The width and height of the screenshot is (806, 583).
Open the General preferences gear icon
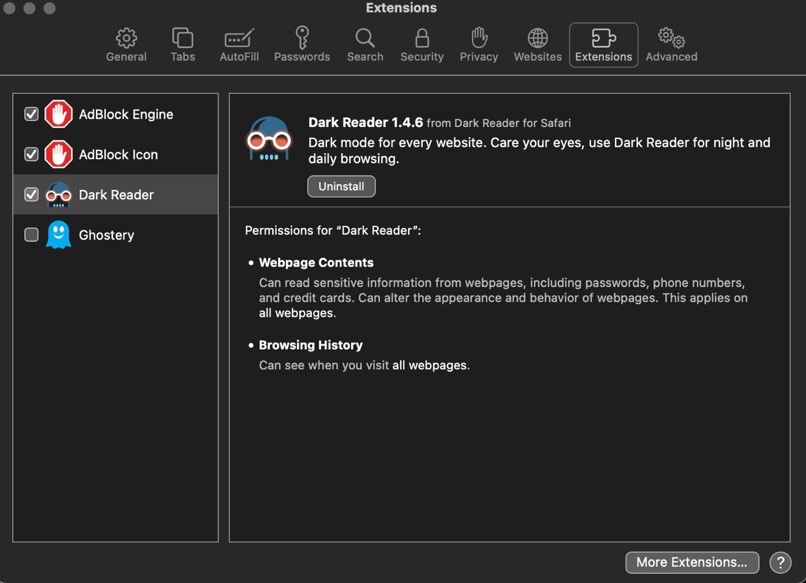click(x=126, y=38)
